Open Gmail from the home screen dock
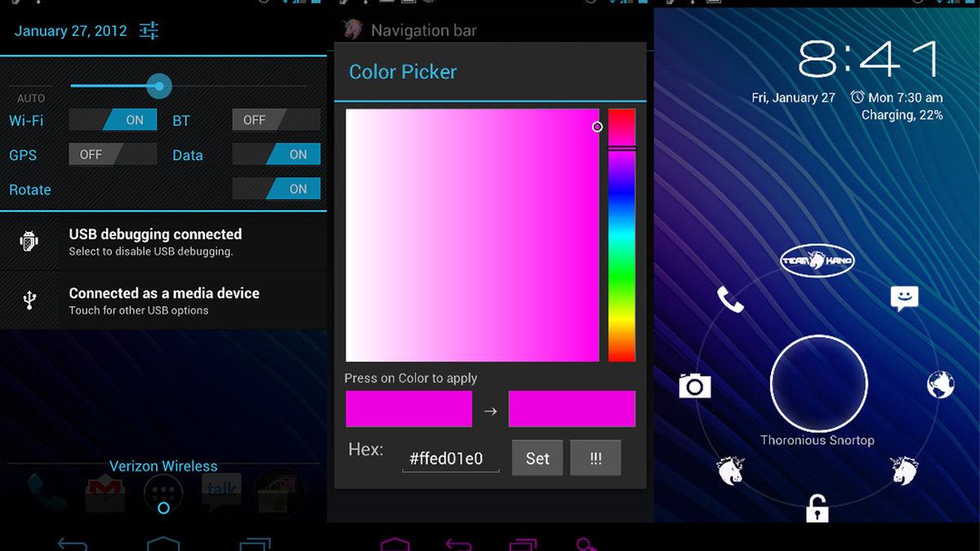 pos(105,490)
